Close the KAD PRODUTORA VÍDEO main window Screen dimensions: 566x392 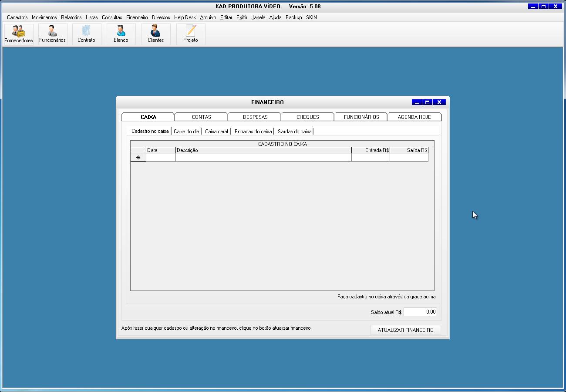point(555,7)
